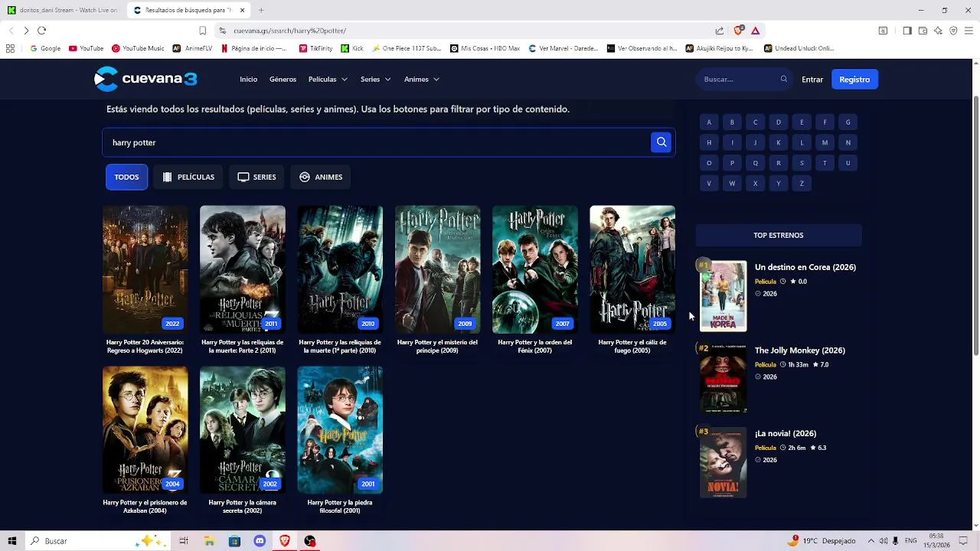Open Brave Shields lion icon

[x=738, y=31]
